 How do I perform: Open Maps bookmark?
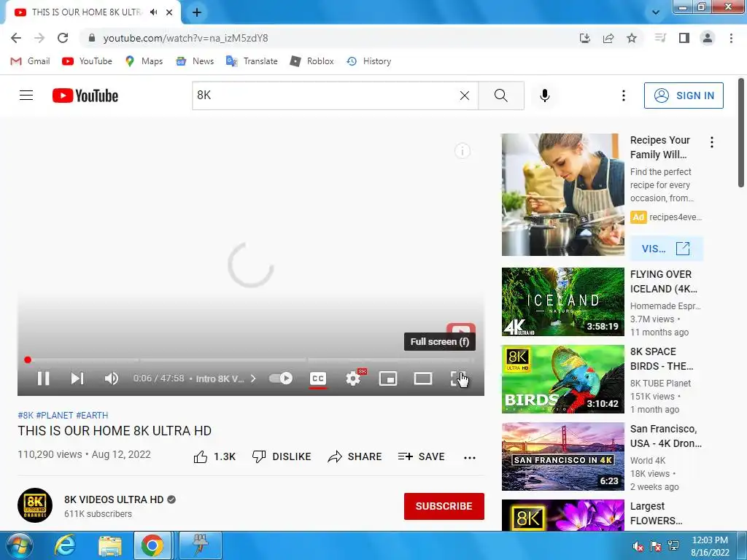144,61
